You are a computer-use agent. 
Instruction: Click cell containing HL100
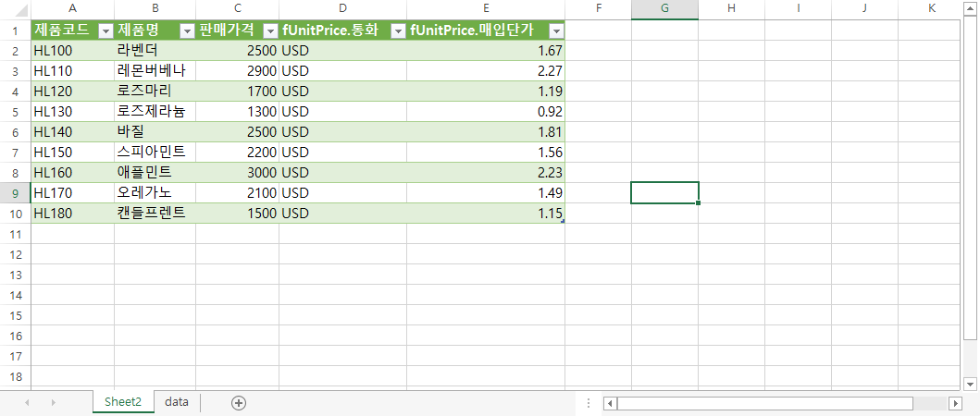72,51
